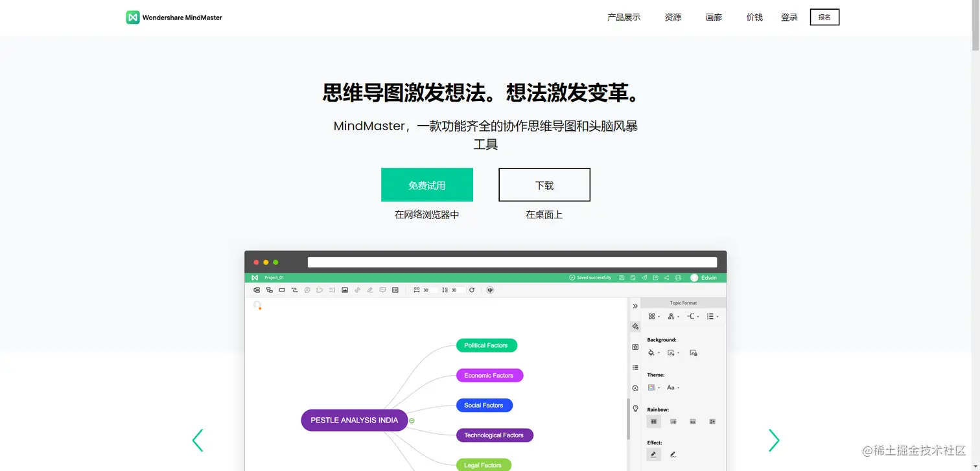This screenshot has height=471, width=980.
Task: Select the first Effect pen option
Action: pos(653,455)
